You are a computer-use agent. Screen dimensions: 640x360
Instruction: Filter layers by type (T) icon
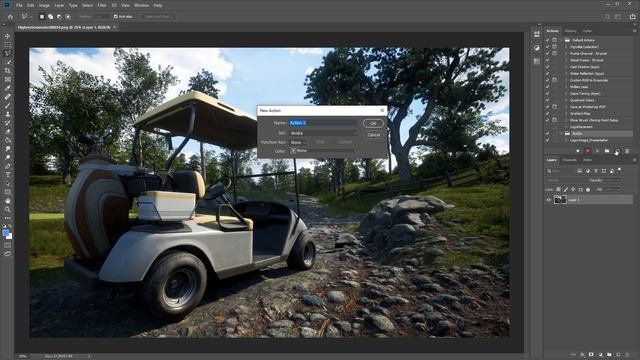point(596,171)
